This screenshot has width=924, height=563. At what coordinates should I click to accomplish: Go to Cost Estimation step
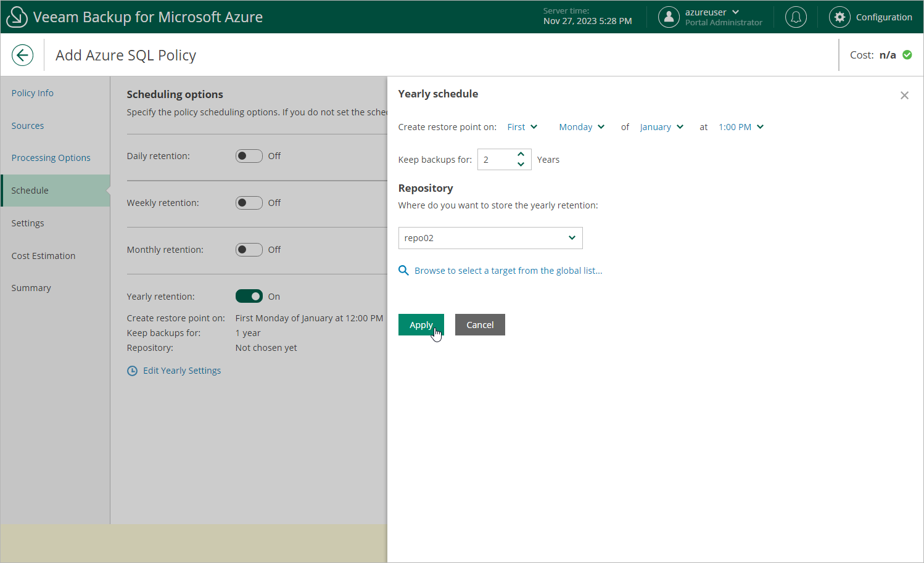(43, 256)
